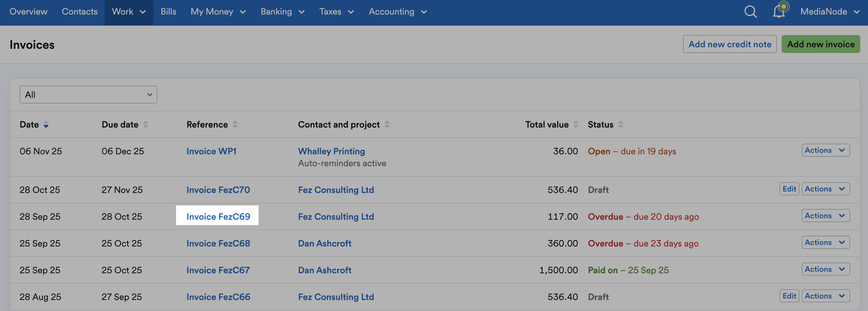Select 'Paid on – 25 Sep 25' status

628,270
